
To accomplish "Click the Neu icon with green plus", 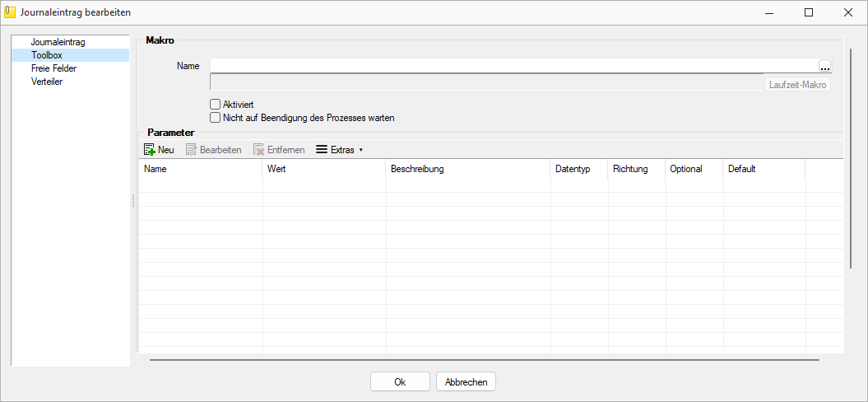I will point(150,150).
